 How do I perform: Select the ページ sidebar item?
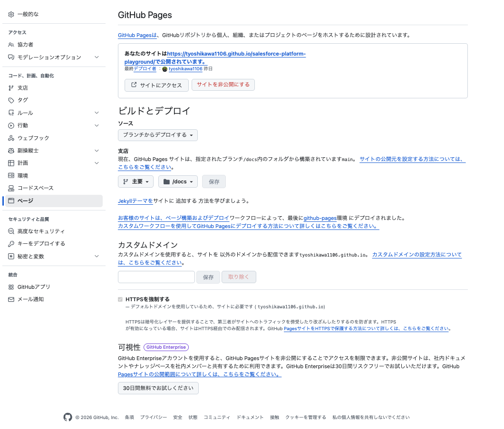point(54,200)
